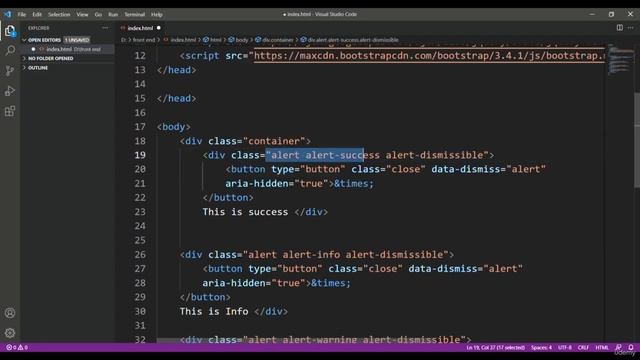Screen dimensions: 640x360
Task: Open the Source Control view
Action: click(10, 71)
